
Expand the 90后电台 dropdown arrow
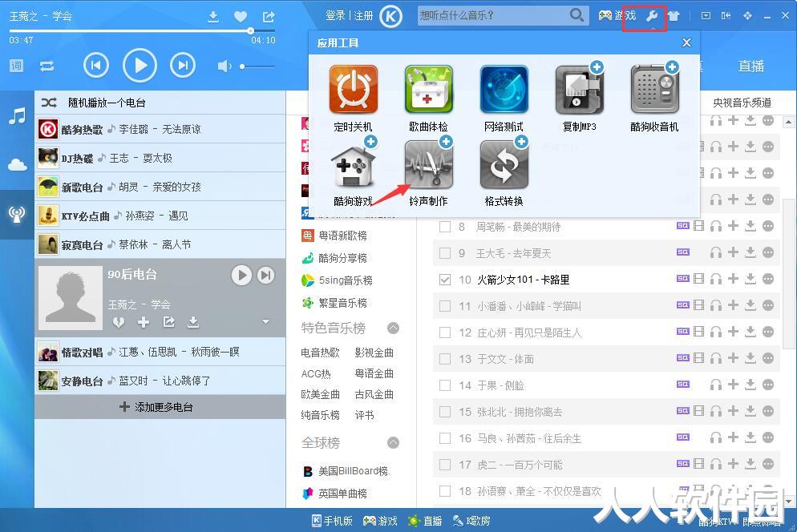click(265, 321)
